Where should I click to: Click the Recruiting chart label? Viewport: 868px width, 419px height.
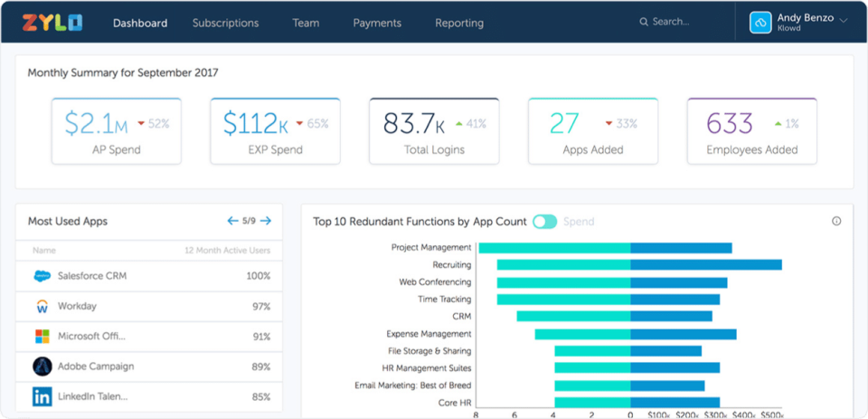(x=452, y=265)
